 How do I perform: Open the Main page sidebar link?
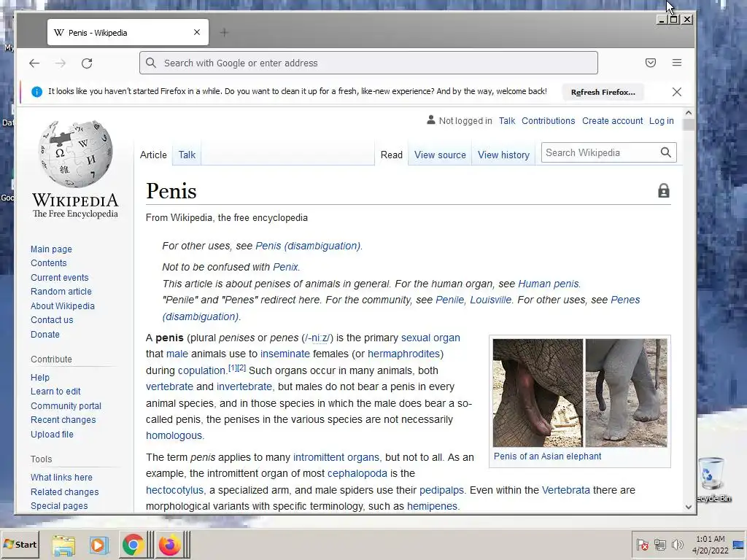click(51, 249)
